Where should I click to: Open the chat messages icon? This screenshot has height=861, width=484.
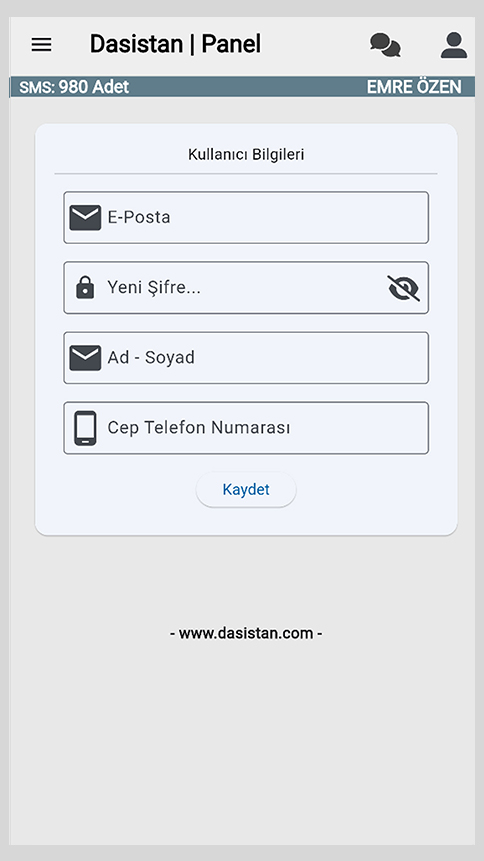pos(385,45)
